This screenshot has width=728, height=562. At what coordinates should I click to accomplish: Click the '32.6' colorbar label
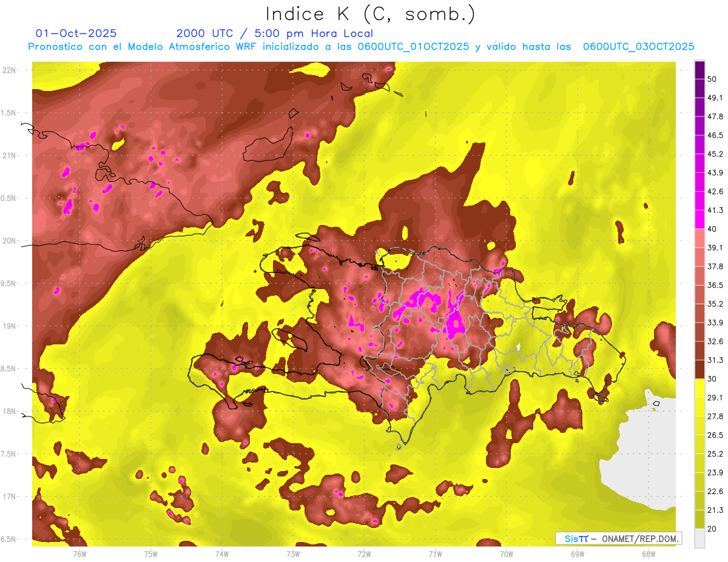point(715,341)
